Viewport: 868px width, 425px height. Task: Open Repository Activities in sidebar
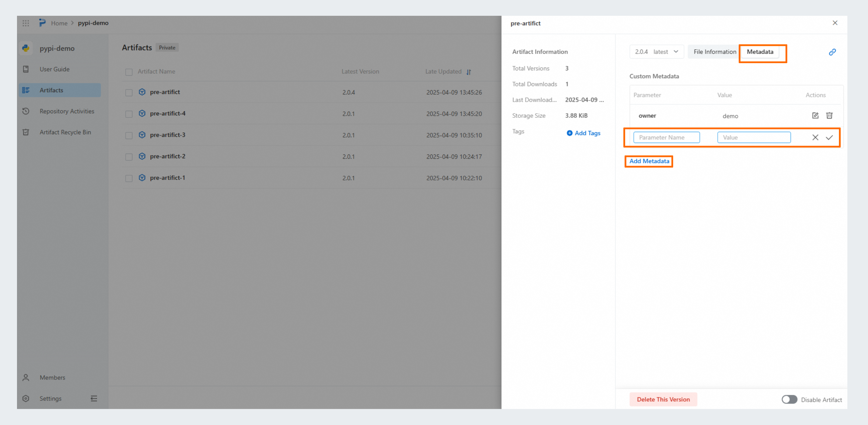pyautogui.click(x=67, y=111)
